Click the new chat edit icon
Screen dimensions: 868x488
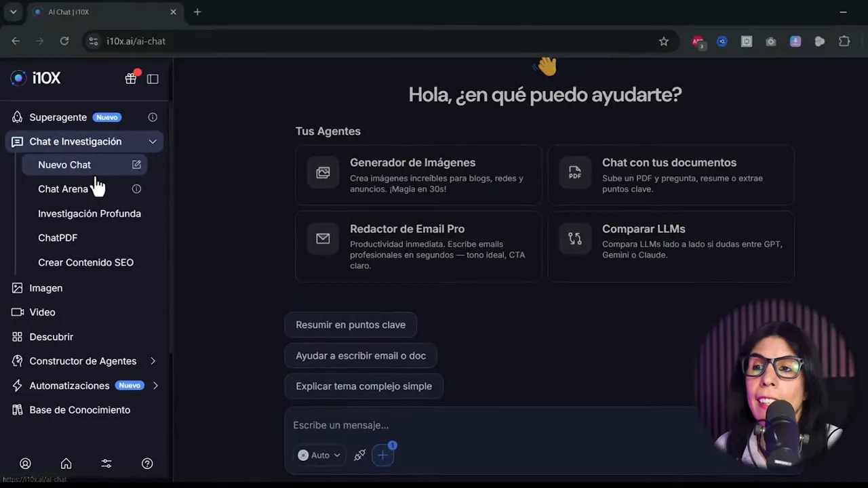pos(136,165)
